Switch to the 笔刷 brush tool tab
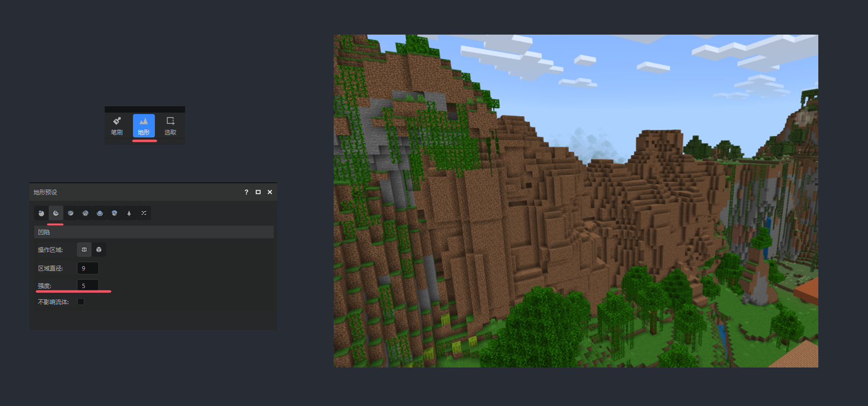 pos(117,126)
